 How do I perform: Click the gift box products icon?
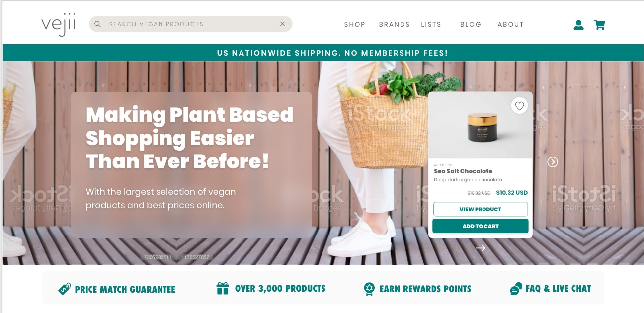tap(223, 288)
